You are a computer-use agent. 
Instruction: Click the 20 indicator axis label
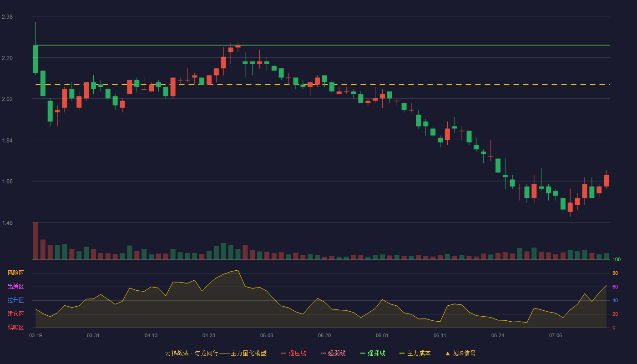(615, 314)
